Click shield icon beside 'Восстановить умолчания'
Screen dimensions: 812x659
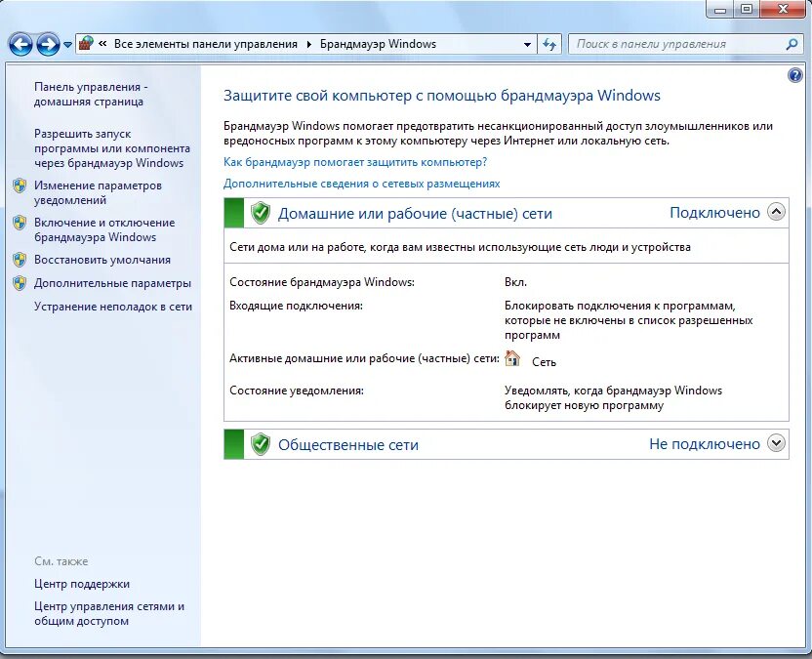pos(20,260)
